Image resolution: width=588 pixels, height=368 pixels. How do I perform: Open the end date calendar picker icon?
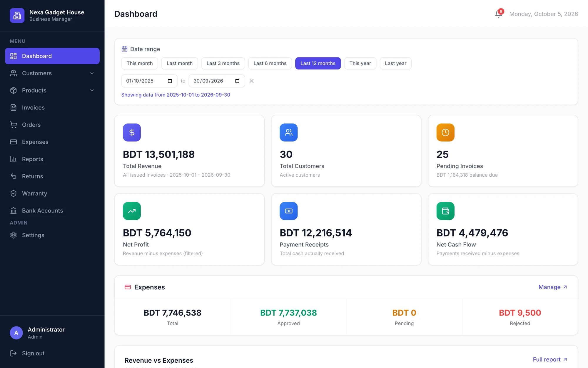237,81
